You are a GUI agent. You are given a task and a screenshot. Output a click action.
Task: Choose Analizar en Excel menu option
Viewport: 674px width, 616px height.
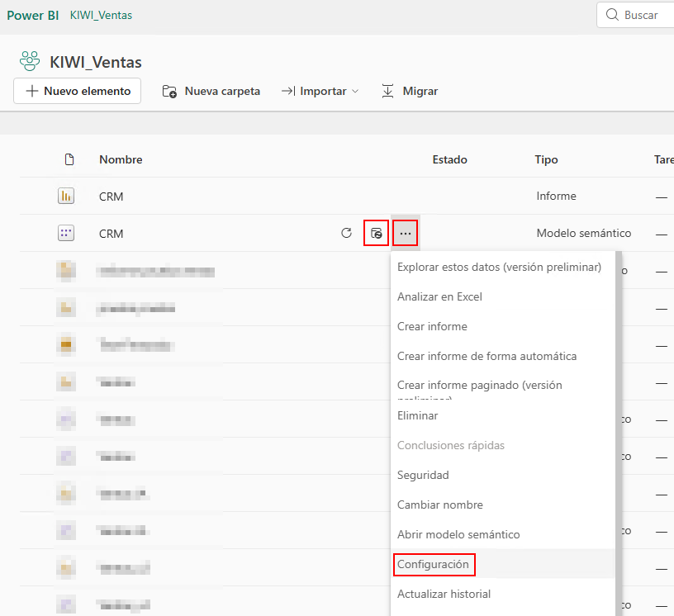coord(439,297)
